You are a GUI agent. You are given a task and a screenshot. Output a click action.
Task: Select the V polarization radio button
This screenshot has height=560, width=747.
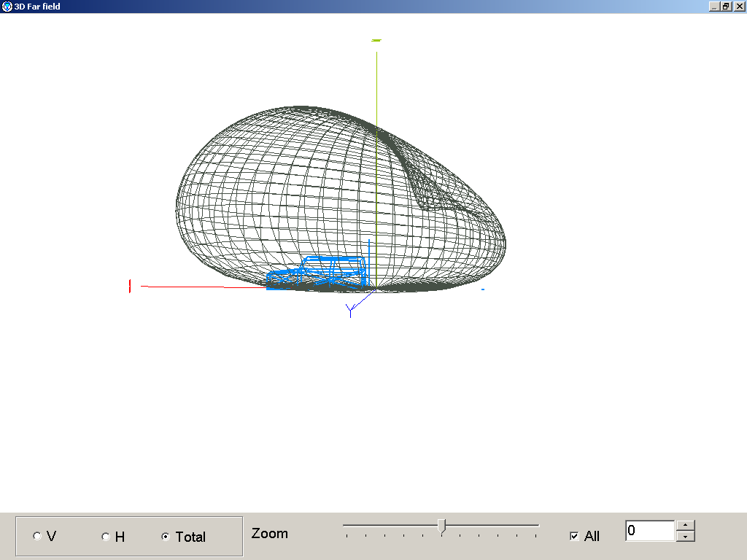click(x=37, y=537)
